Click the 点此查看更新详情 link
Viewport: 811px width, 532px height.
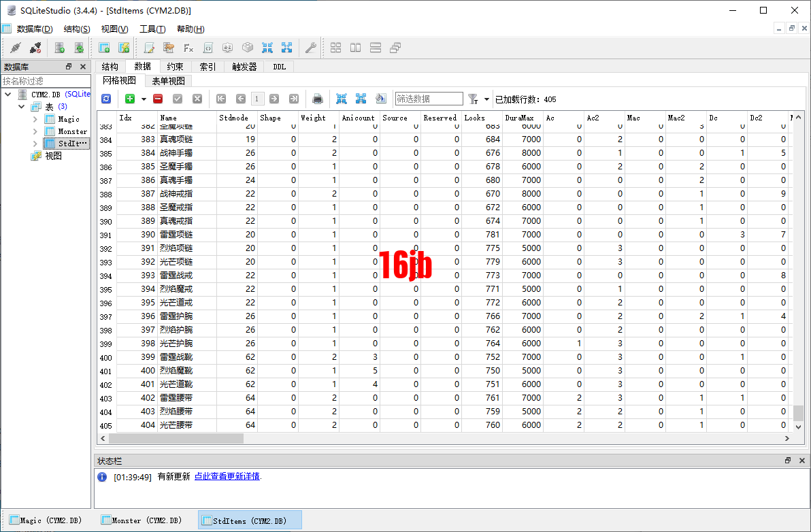(227, 476)
